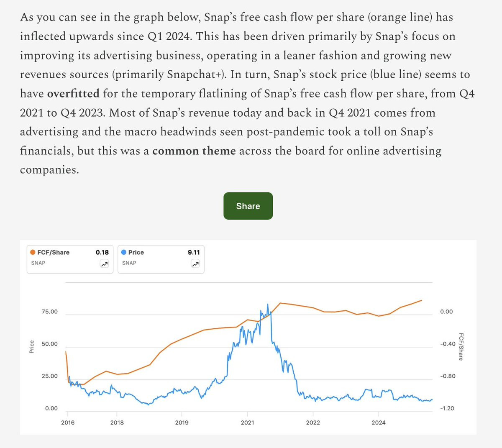Open the bold "common theme" link
The image size is (502, 448).
194,151
